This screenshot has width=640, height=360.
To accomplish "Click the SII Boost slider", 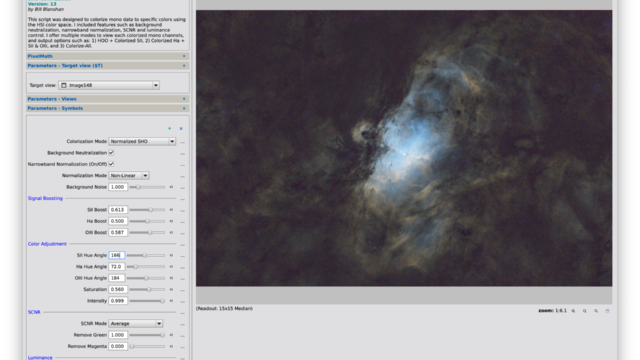I will [147, 210].
